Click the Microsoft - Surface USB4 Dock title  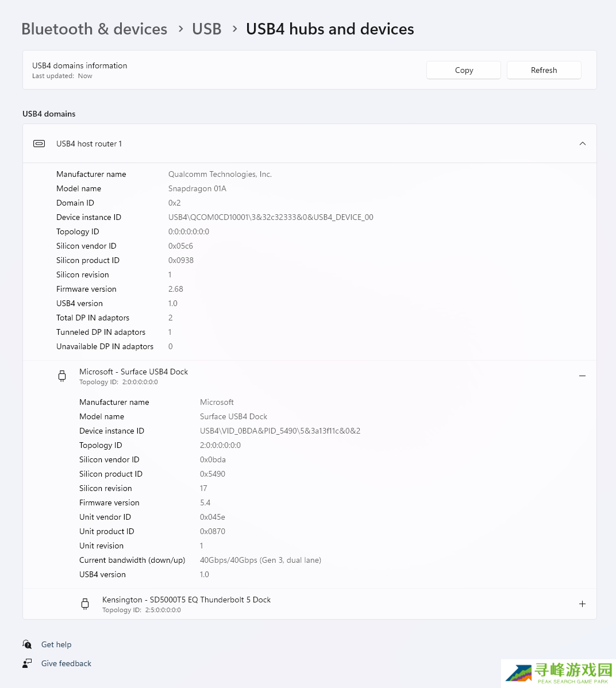(133, 372)
